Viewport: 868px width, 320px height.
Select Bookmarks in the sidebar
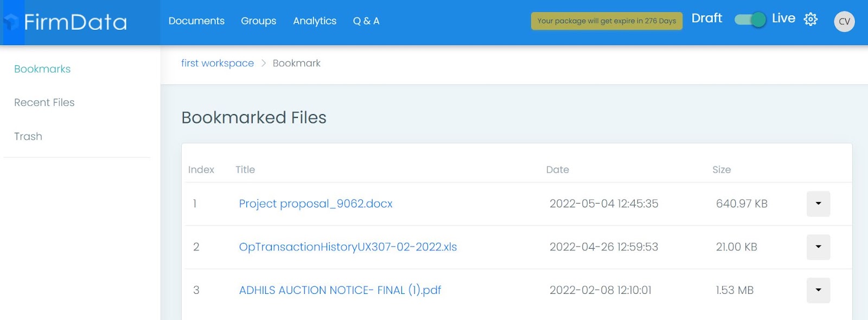42,69
